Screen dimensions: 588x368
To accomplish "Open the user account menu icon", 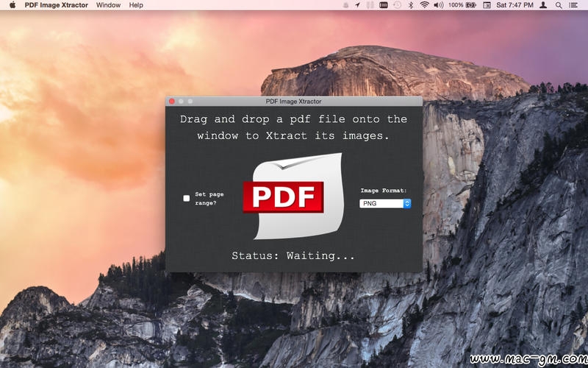I will [543, 5].
